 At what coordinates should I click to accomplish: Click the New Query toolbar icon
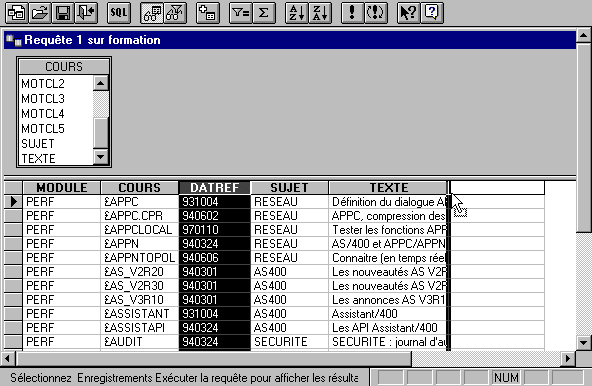pyautogui.click(x=16, y=12)
